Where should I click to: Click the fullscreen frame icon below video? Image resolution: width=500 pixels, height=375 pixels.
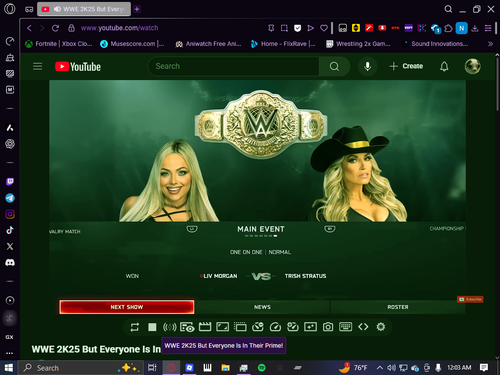(222, 327)
